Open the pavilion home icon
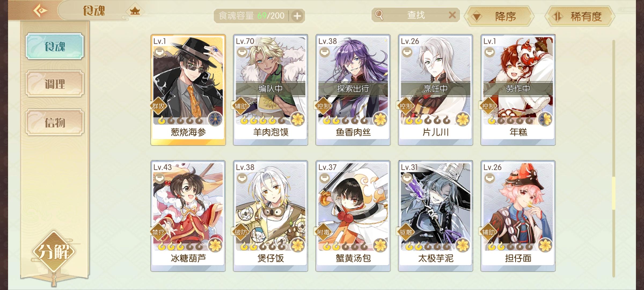Image resolution: width=644 pixels, height=290 pixels. pos(135,11)
